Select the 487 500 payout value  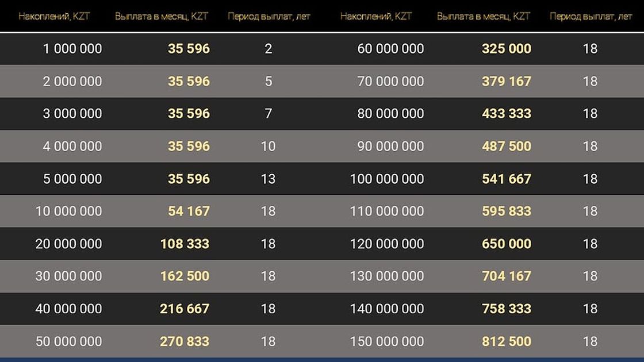click(506, 146)
